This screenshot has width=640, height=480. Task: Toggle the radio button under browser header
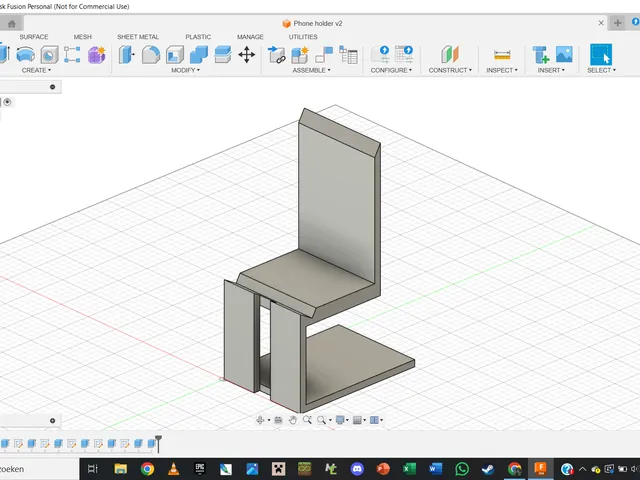tap(7, 102)
